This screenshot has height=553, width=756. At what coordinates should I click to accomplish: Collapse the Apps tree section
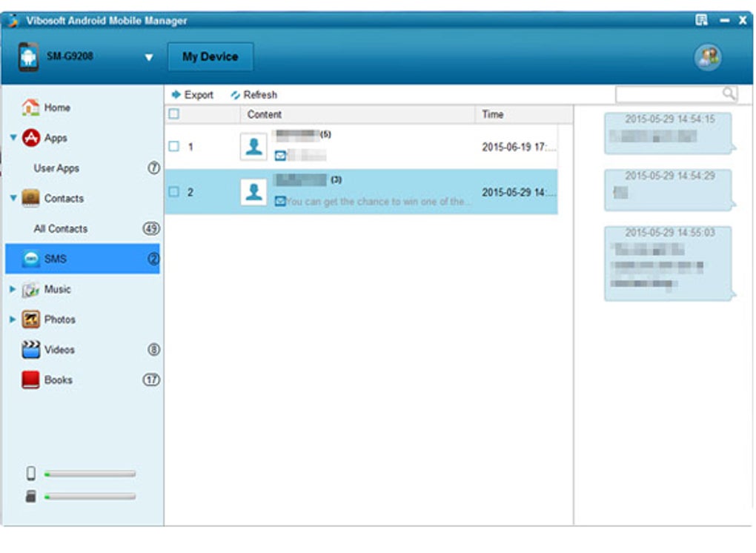(13, 137)
